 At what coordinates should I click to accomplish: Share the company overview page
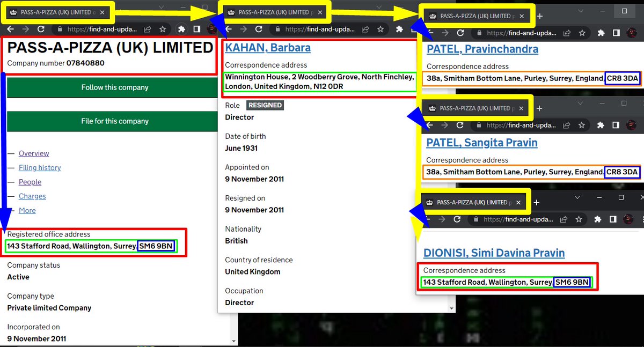point(147,29)
